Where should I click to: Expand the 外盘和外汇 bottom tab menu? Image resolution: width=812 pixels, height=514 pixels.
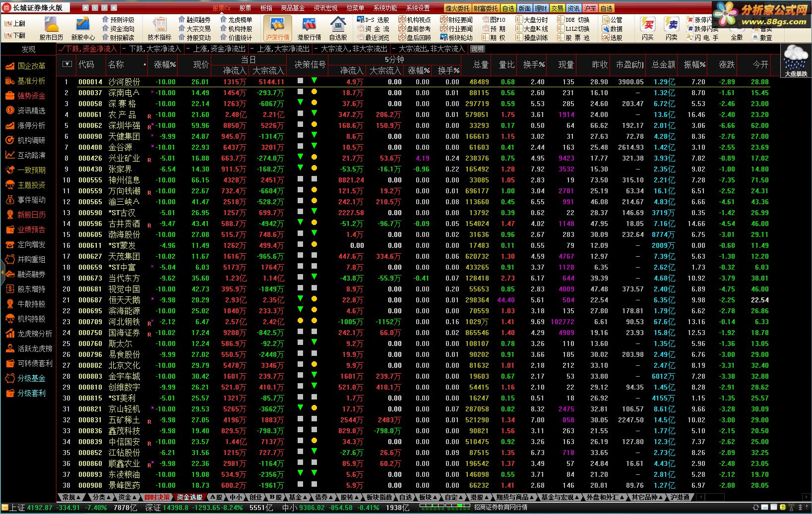click(x=605, y=497)
